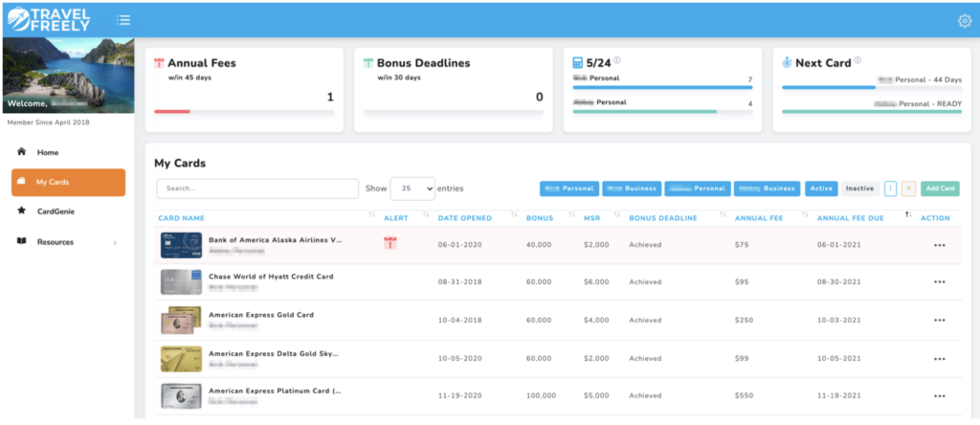Image resolution: width=980 pixels, height=425 pixels.
Task: Sort by the Bonus column
Action: click(x=540, y=218)
